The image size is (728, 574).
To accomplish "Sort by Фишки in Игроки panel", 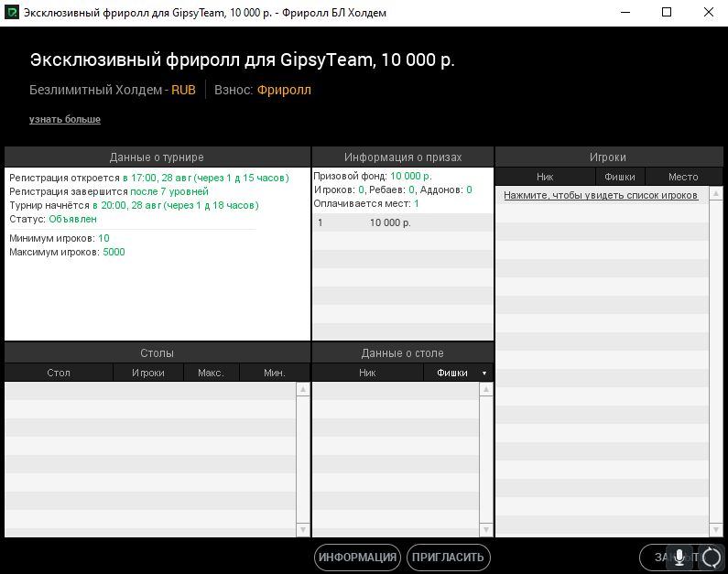I will 620,177.
